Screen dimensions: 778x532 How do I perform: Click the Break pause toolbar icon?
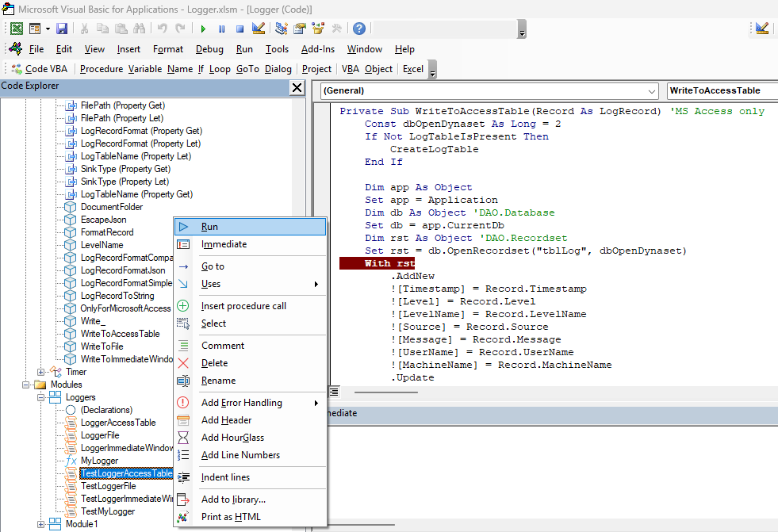pyautogui.click(x=221, y=29)
